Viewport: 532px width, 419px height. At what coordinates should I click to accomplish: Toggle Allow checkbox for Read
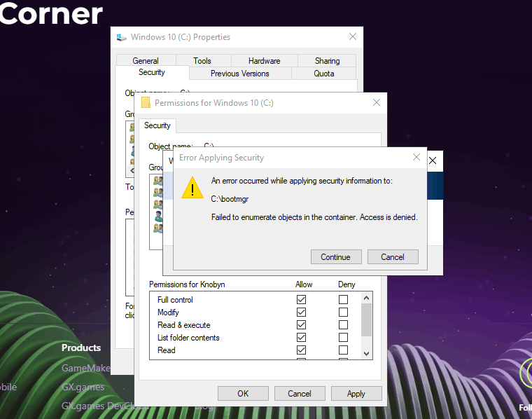pyautogui.click(x=301, y=350)
